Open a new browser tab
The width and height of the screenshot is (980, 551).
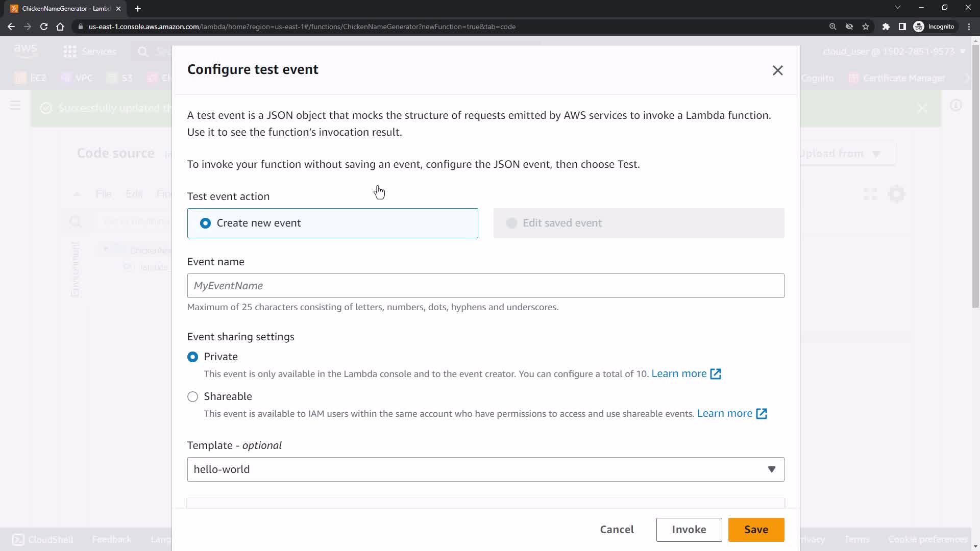tap(138, 9)
